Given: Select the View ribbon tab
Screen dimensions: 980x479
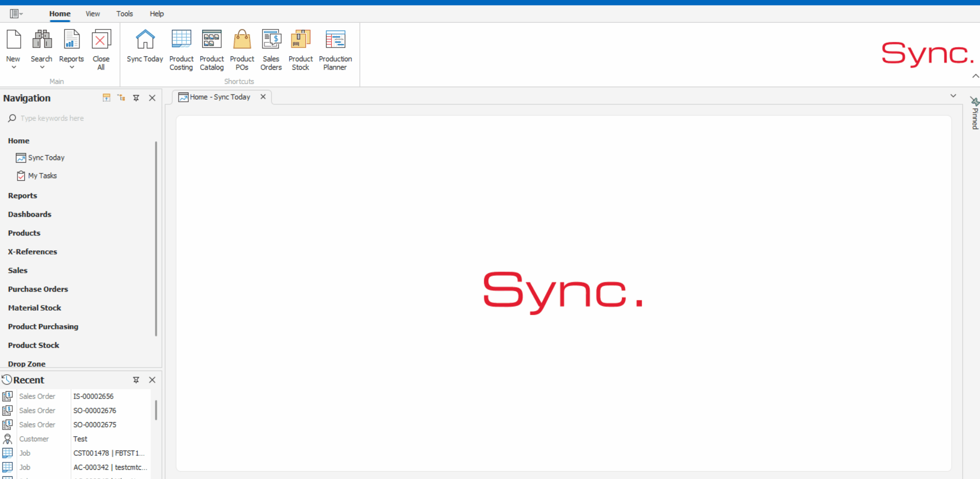Looking at the screenshot, I should 93,14.
